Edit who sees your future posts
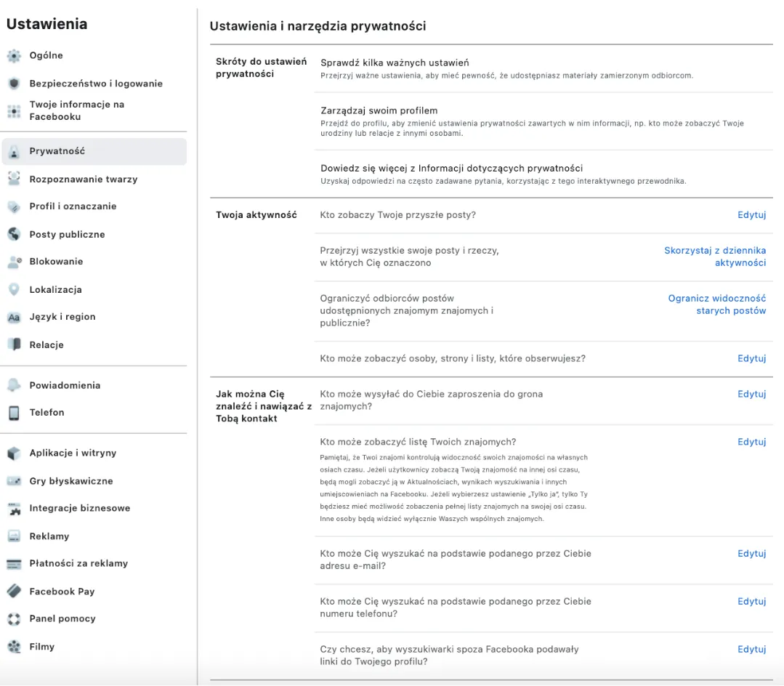This screenshot has width=784, height=686. (x=751, y=215)
